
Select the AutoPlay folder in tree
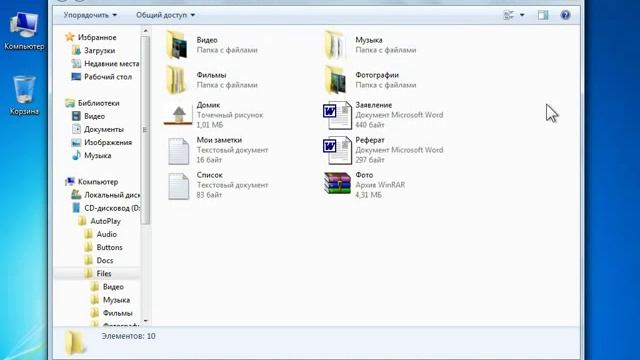pyautogui.click(x=105, y=221)
